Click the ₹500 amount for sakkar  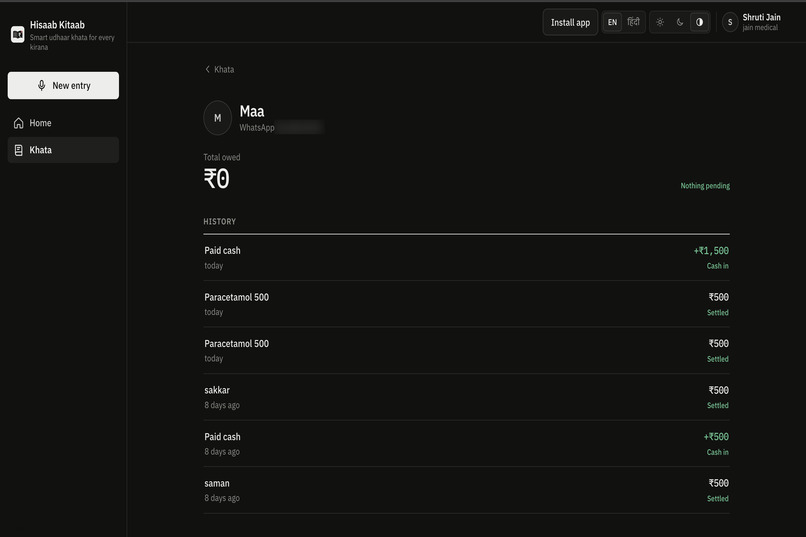pos(719,390)
